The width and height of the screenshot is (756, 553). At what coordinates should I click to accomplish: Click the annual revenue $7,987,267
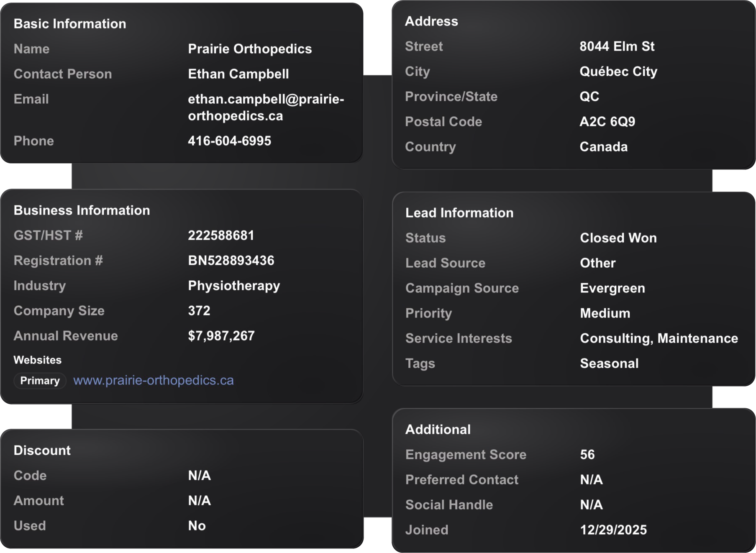(x=221, y=336)
